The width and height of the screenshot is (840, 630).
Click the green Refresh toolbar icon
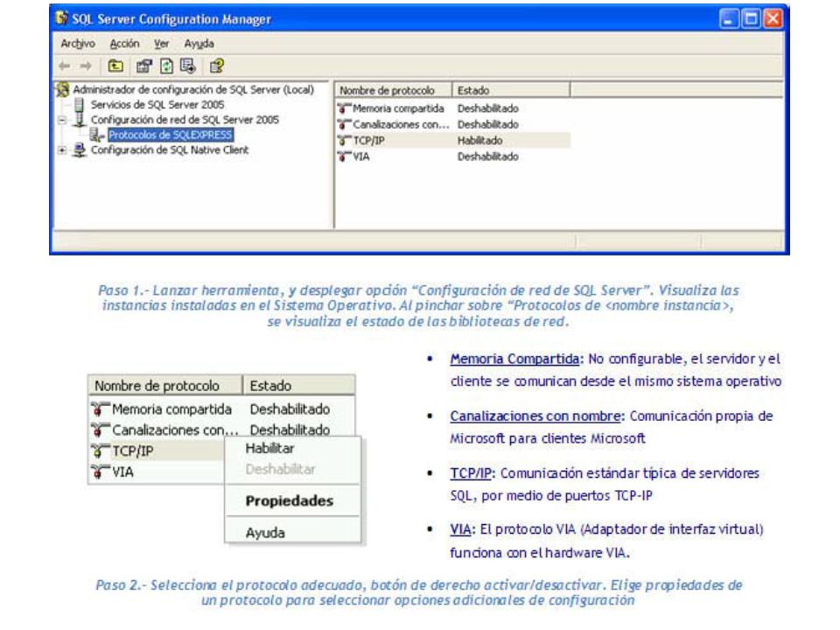[x=167, y=66]
